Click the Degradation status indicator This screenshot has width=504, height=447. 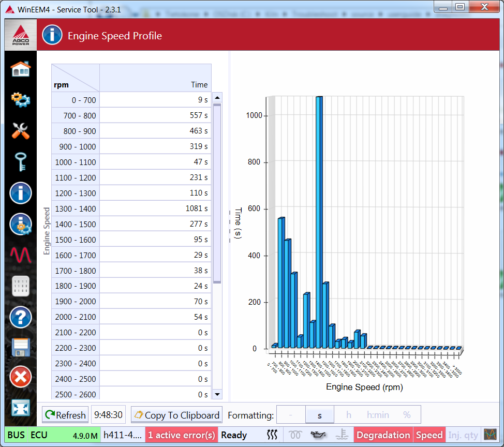click(383, 435)
